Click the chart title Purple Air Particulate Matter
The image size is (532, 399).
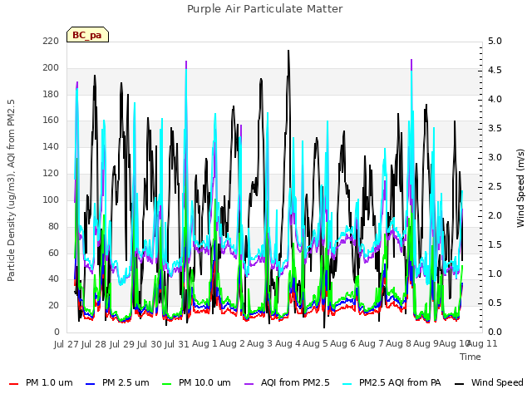(x=265, y=8)
